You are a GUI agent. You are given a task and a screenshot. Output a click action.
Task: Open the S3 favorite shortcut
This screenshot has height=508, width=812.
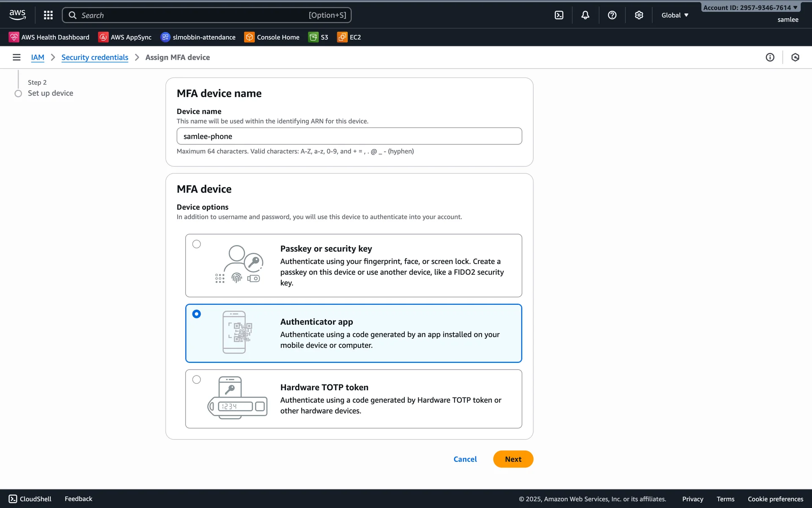[x=318, y=37]
